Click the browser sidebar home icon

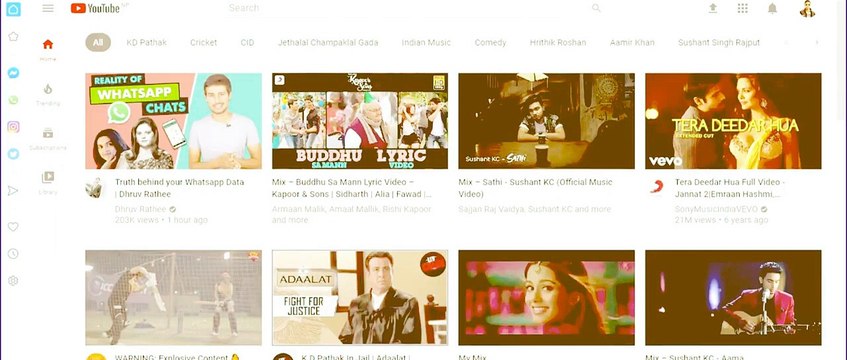coord(14,9)
